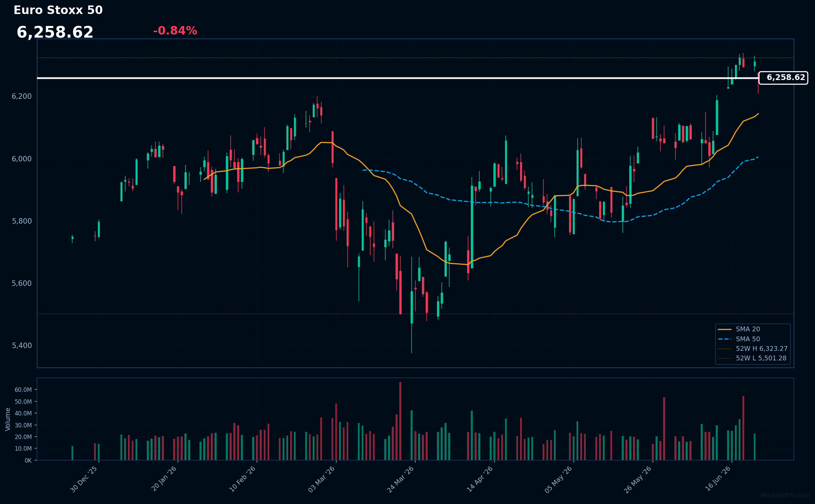Click the 20 Jan '26 date label
The width and height of the screenshot is (815, 504).
(164, 479)
